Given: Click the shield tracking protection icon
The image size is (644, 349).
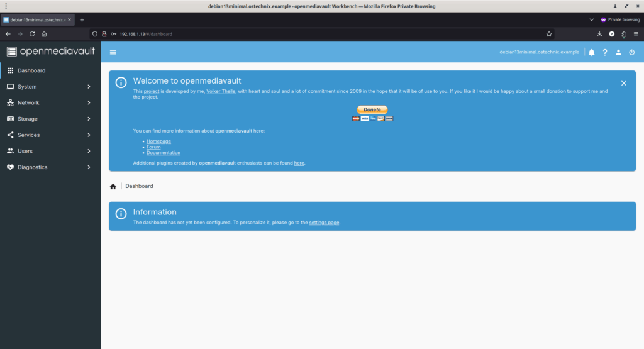Looking at the screenshot, I should pos(95,34).
